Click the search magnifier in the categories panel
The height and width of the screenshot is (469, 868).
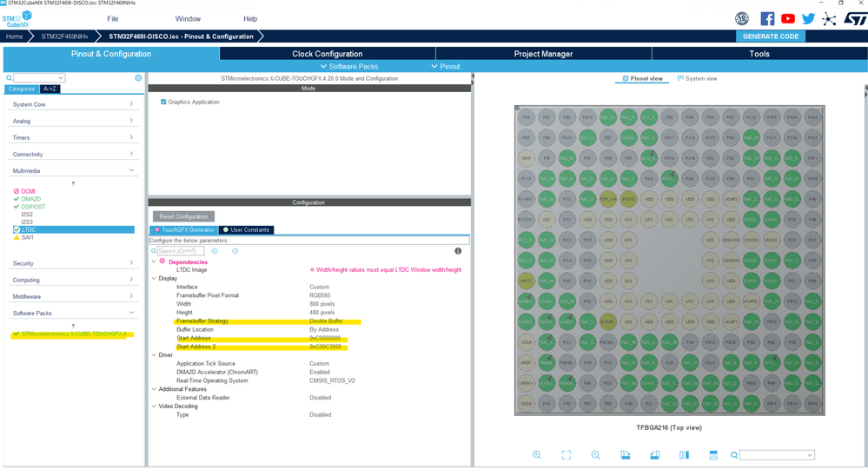(x=9, y=78)
